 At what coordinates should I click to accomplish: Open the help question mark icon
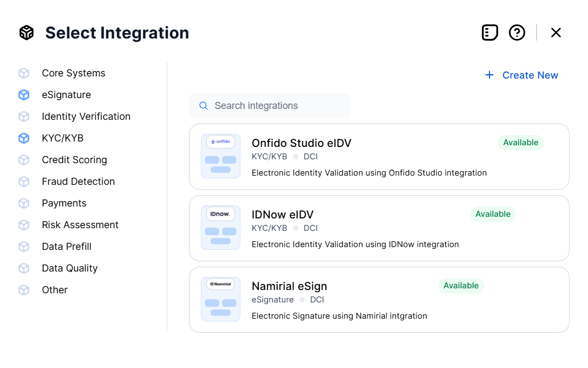pos(517,33)
